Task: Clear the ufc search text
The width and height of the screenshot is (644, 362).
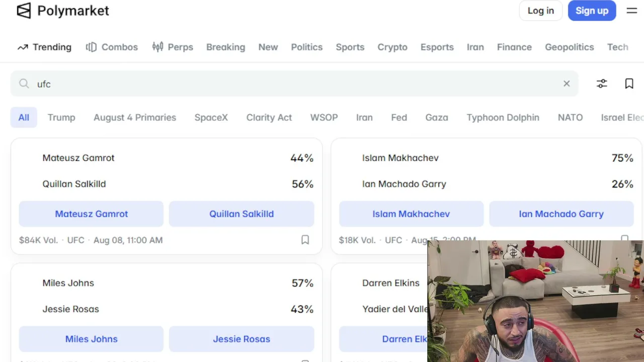Action: [567, 83]
